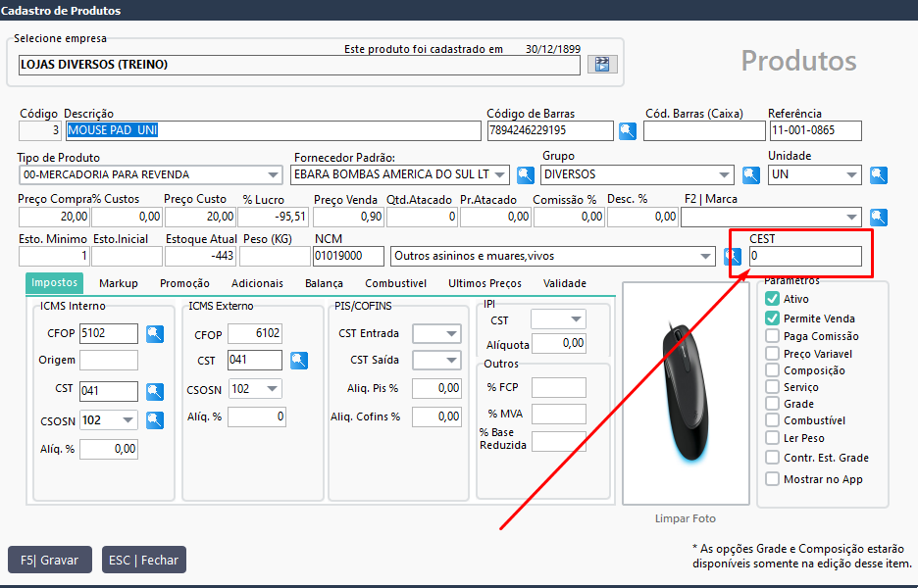The image size is (918, 588).
Task: Click the search icon next to Grupo dropdown
Action: tap(751, 175)
